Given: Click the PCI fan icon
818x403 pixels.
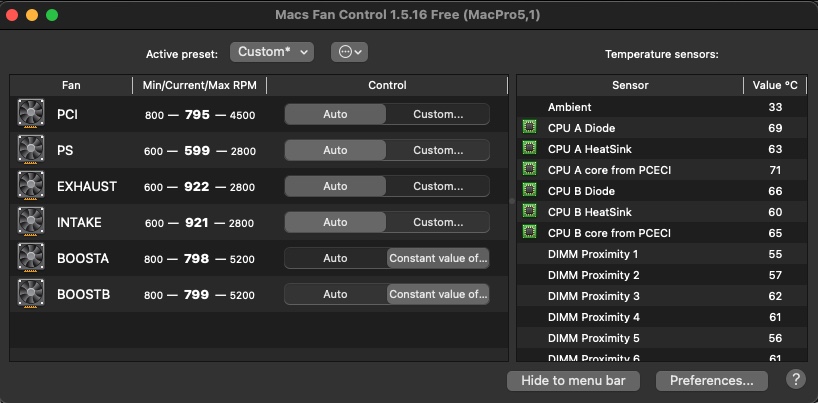Looking at the screenshot, I should (x=31, y=114).
